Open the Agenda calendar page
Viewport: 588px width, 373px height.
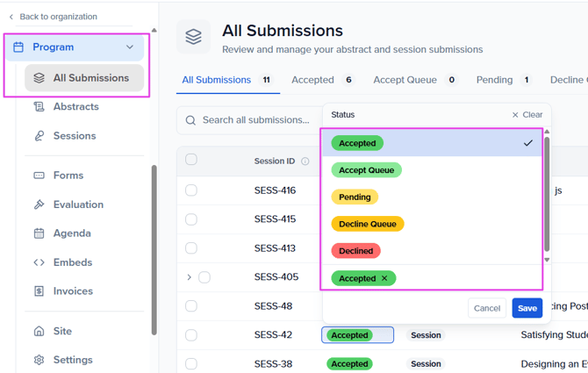(x=71, y=233)
